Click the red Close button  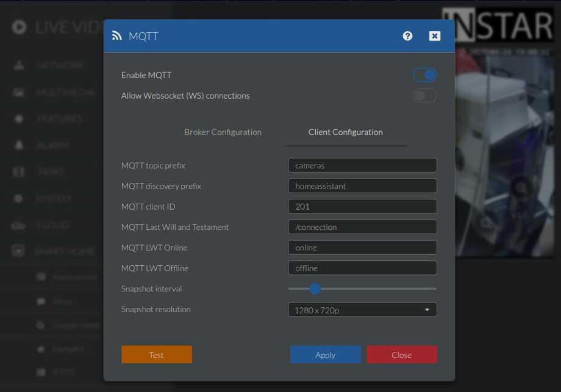tap(402, 354)
